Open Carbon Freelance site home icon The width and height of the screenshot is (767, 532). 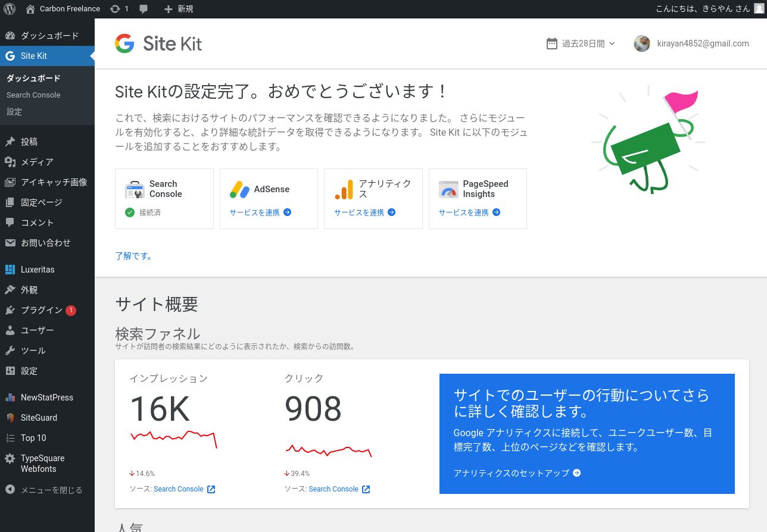tap(31, 9)
